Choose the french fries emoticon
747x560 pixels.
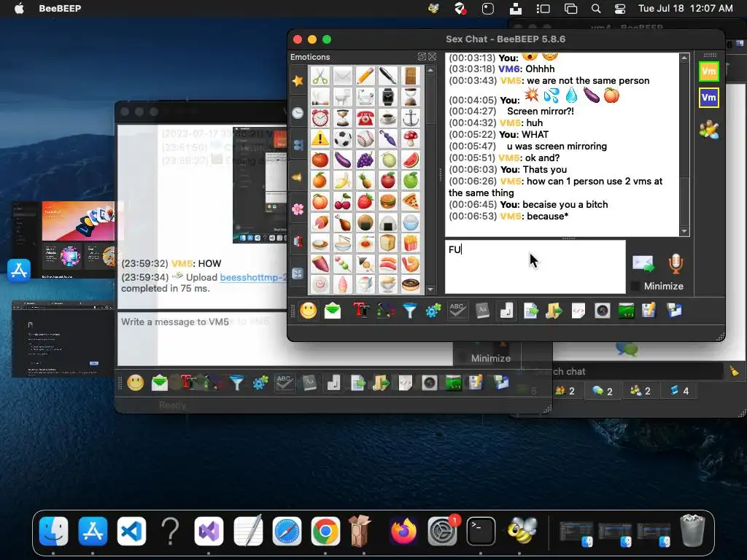coord(410,243)
